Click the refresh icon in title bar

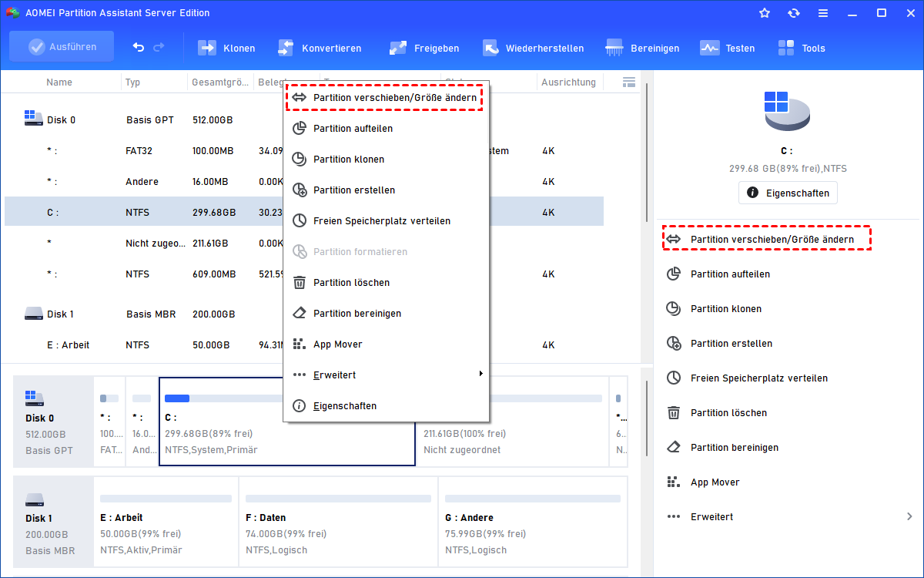[x=794, y=13]
